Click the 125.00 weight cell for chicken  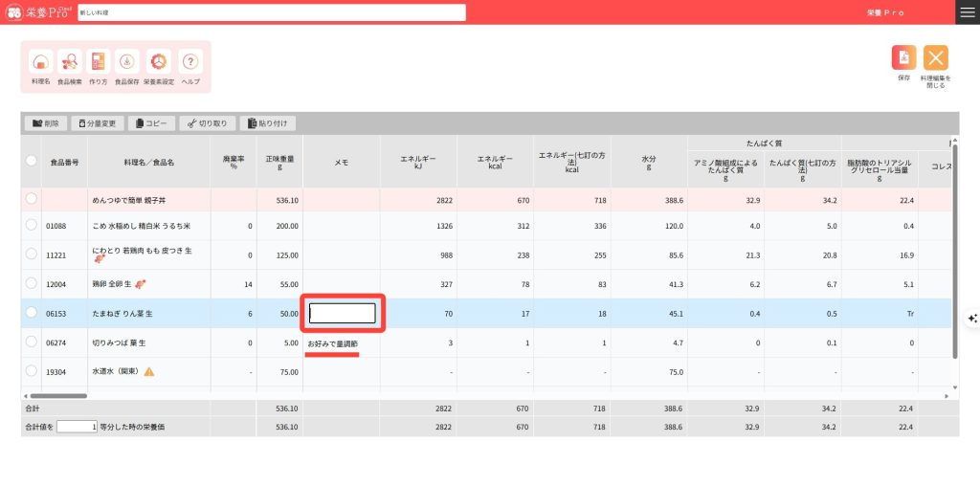click(x=279, y=254)
